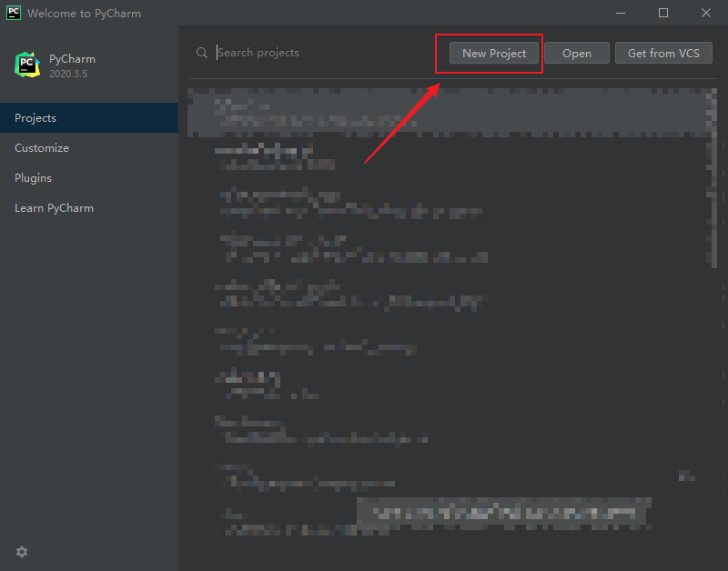The image size is (728, 571).
Task: Click the search magnifier icon
Action: (x=201, y=53)
